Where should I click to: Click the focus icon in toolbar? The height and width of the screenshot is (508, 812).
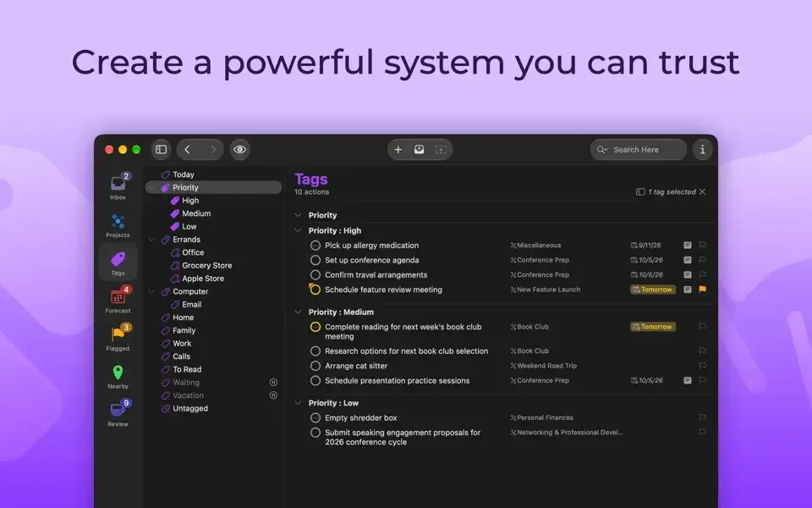tap(441, 149)
